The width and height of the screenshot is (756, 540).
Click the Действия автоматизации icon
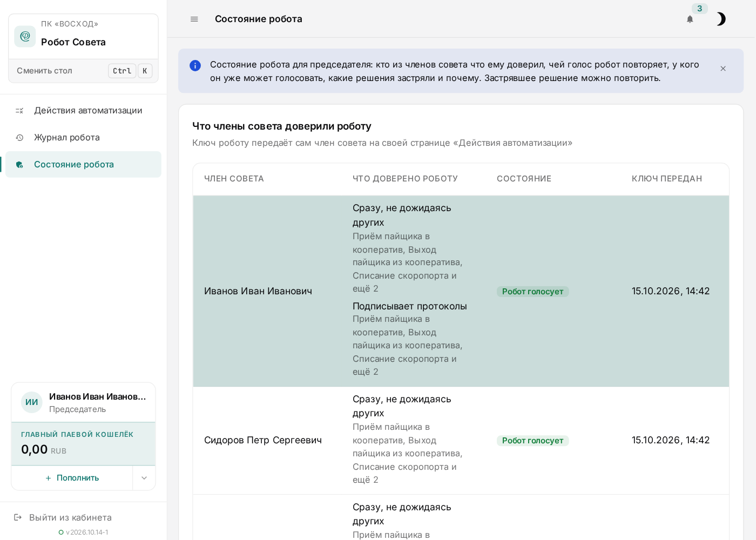pyautogui.click(x=19, y=111)
